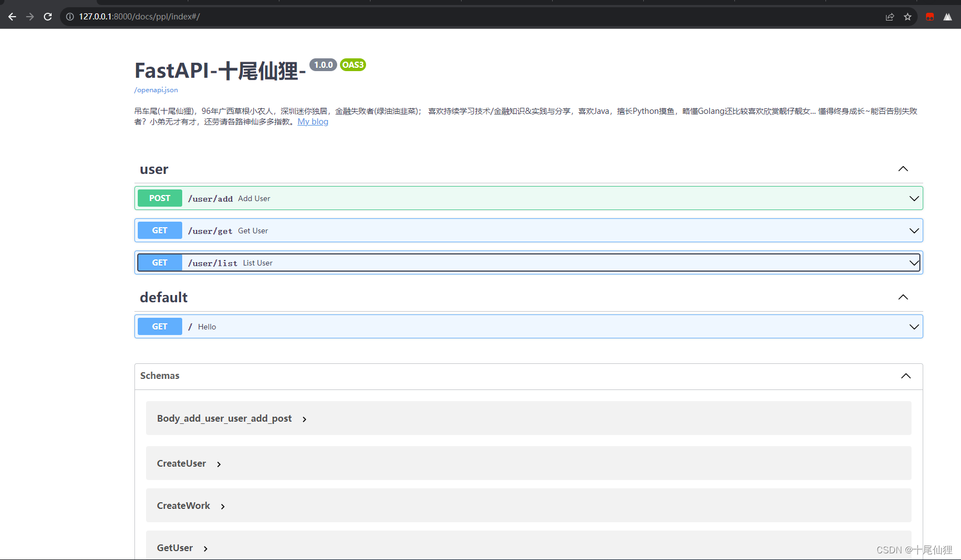Click the 'List User' summary text
The image size is (961, 560).
[258, 263]
